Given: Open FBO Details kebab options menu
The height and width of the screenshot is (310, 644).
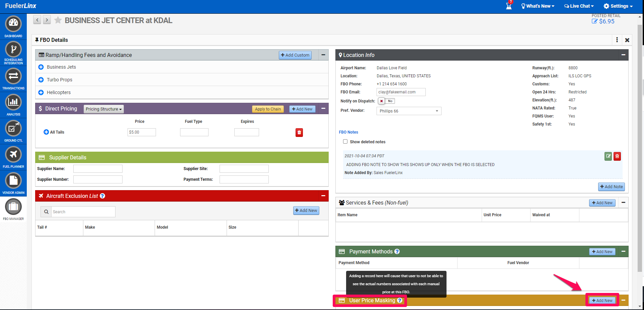Looking at the screenshot, I should point(617,40).
